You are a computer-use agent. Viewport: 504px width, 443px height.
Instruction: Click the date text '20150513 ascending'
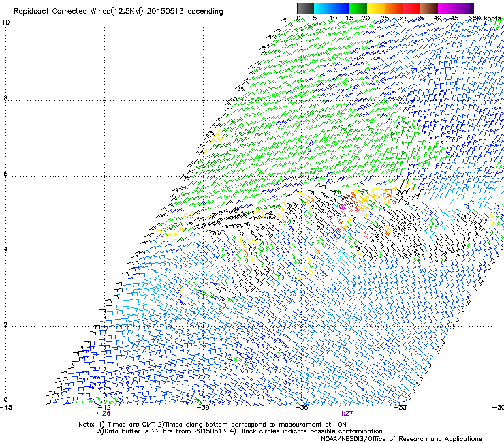pos(185,12)
